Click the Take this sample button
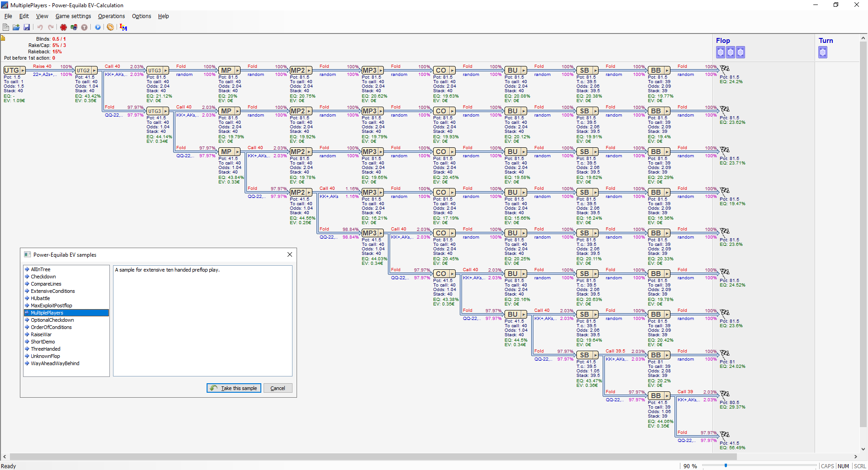Viewport: 868px width, 470px height. (x=234, y=388)
